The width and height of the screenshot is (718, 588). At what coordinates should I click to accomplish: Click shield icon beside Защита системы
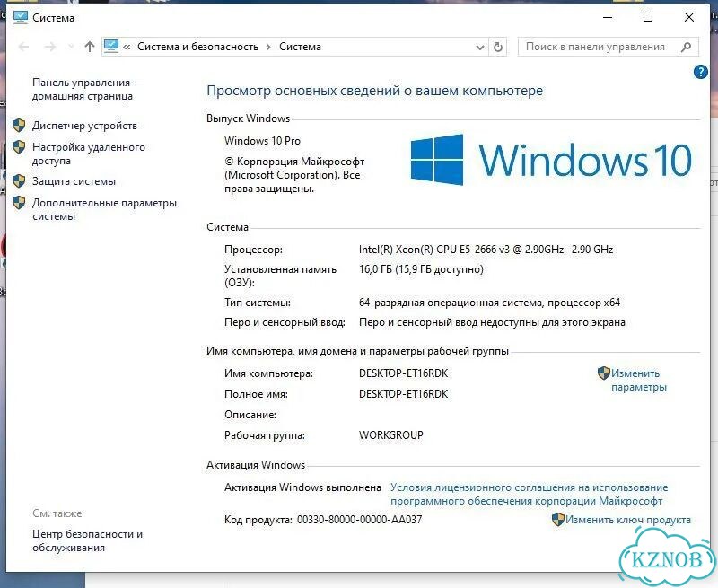point(19,180)
